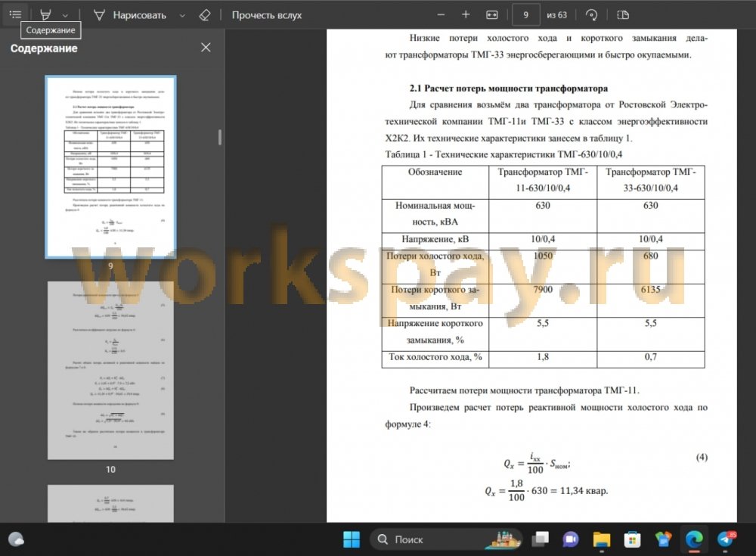Open the video chat app on taskbar
Image resolution: width=756 pixels, height=556 pixels.
point(571,539)
